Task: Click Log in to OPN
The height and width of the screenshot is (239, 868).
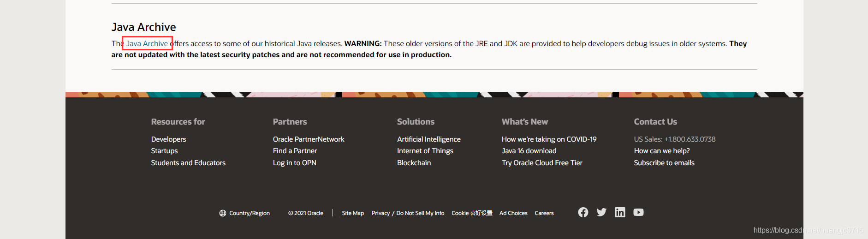Action: pos(294,163)
